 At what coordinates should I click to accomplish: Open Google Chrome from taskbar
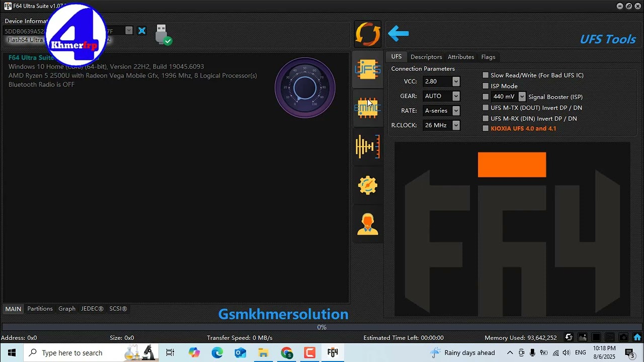coord(286,353)
